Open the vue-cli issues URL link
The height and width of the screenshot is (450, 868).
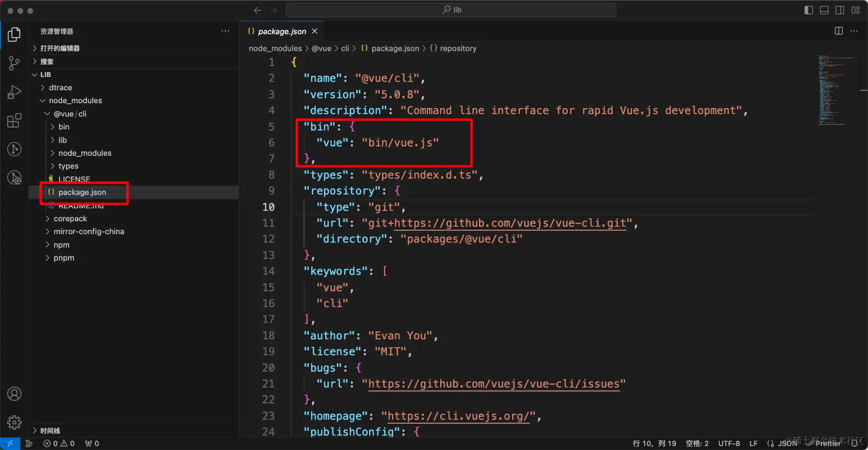[494, 384]
